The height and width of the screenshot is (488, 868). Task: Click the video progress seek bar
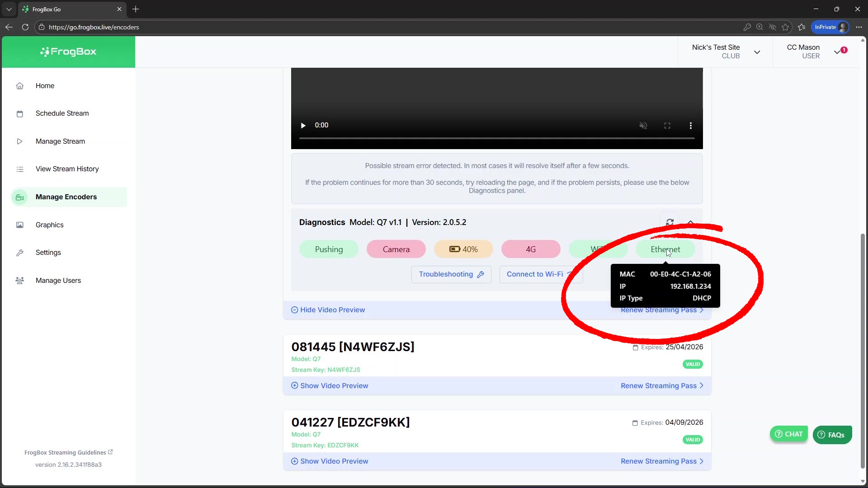pyautogui.click(x=496, y=138)
